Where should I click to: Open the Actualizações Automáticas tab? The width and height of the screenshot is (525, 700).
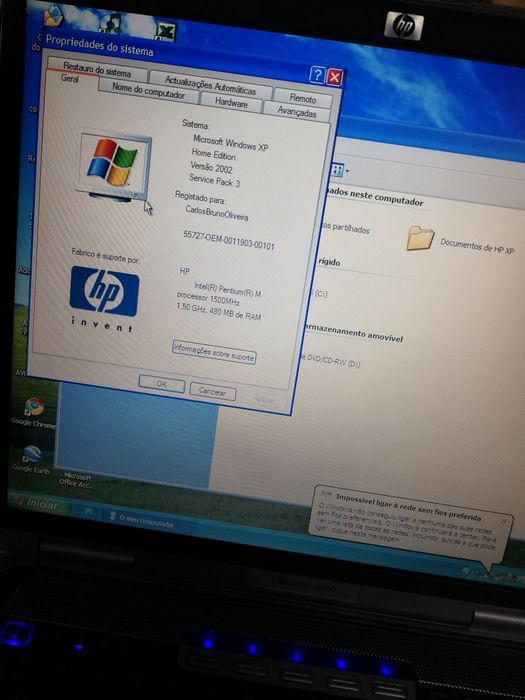210,85
